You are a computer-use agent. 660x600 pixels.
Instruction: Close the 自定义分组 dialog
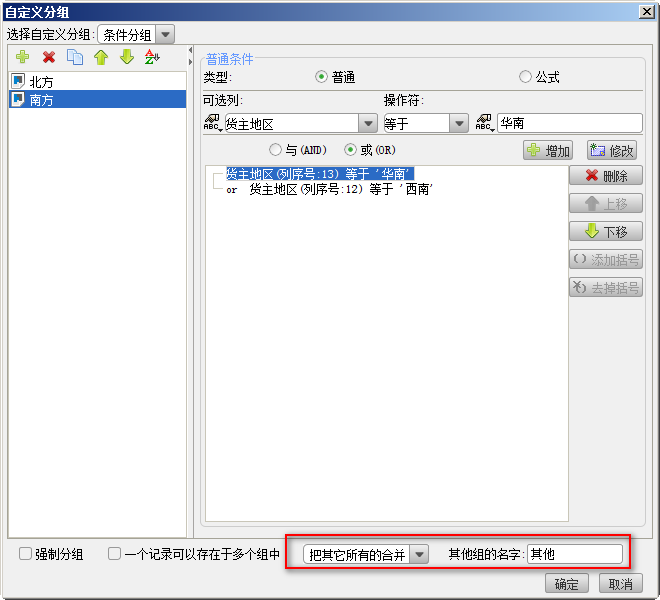[x=647, y=12]
